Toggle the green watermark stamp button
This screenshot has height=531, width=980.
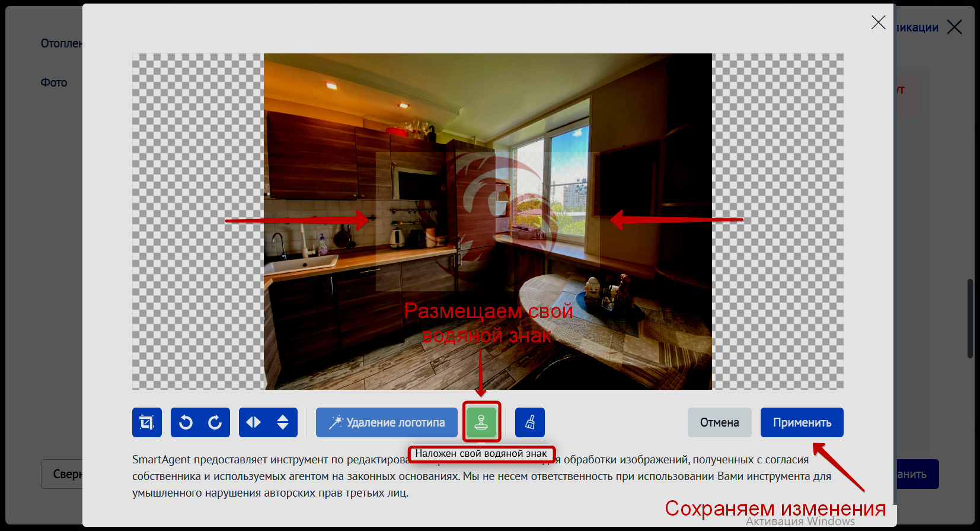[481, 422]
